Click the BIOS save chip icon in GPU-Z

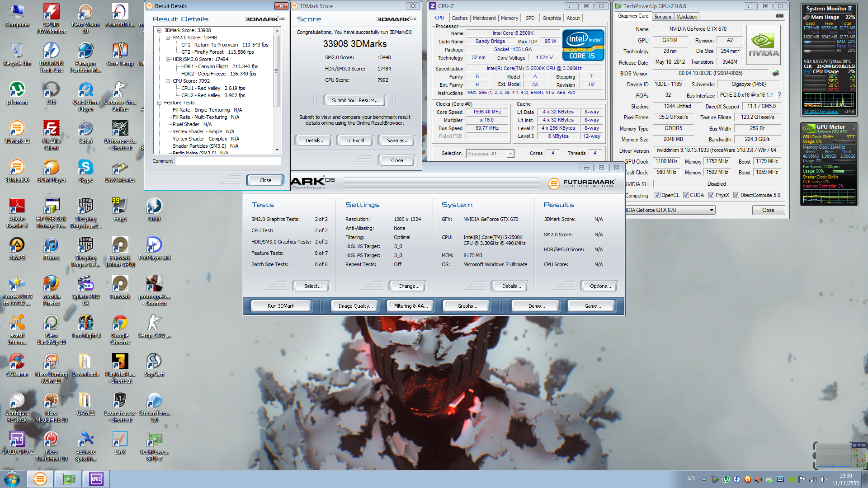tap(776, 73)
